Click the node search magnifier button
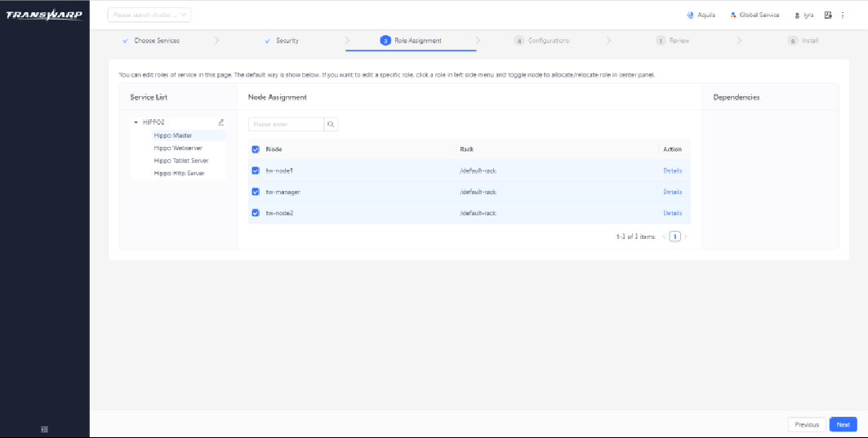 [331, 125]
